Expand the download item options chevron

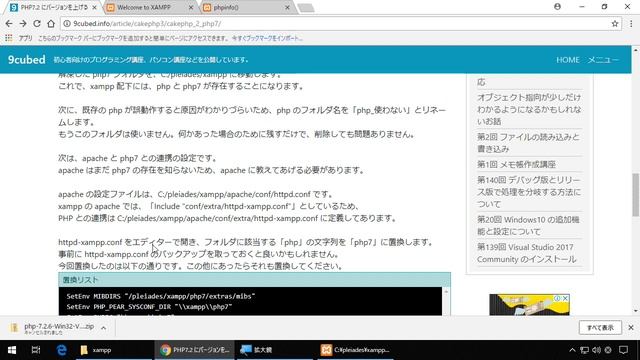(x=104, y=328)
